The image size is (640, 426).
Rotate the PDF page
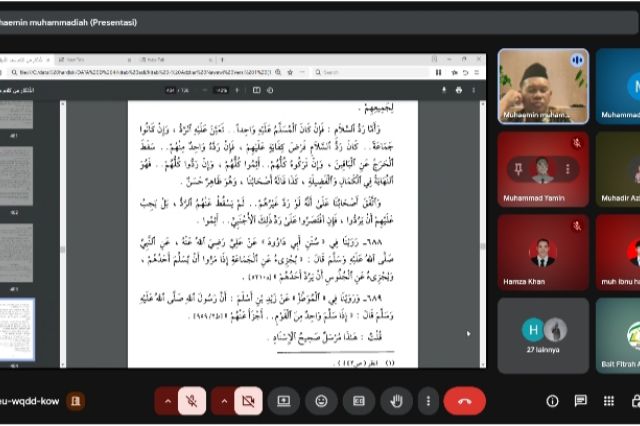coord(270,90)
